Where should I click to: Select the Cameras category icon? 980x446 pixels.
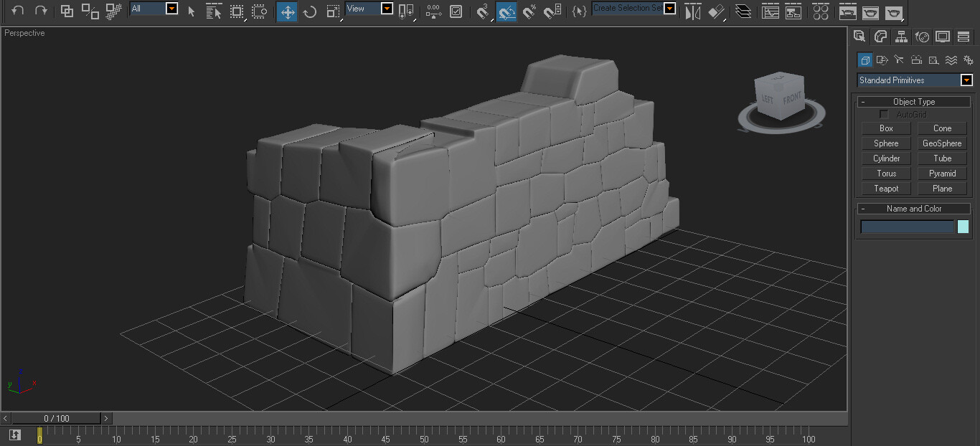tap(917, 60)
